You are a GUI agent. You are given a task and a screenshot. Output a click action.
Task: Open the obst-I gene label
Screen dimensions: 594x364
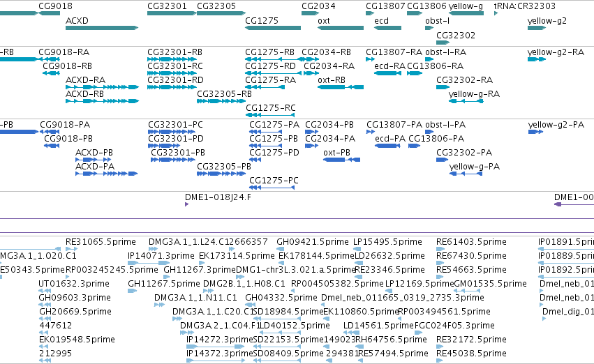437,21
